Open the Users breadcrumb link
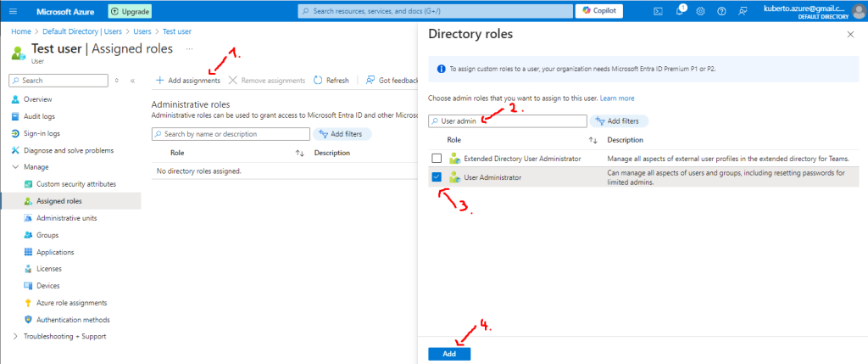 click(x=142, y=31)
